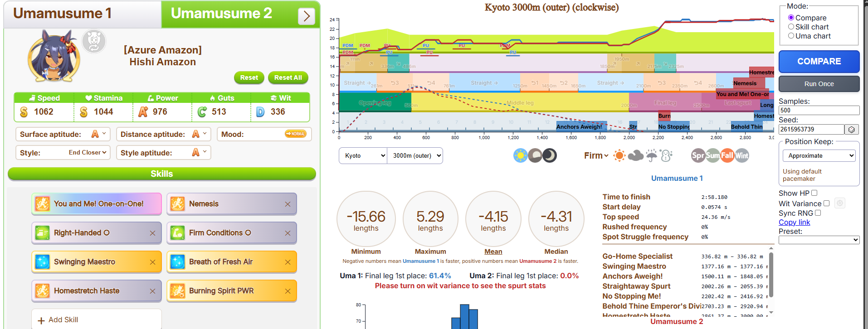The width and height of the screenshot is (868, 329).
Task: Remove the Swinging Maestro skill
Action: pyautogui.click(x=152, y=262)
